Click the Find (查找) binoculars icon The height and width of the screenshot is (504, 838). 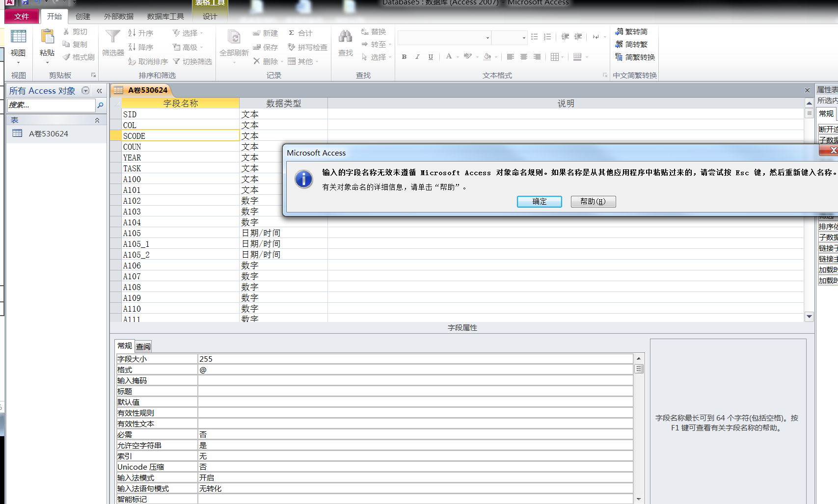(346, 36)
